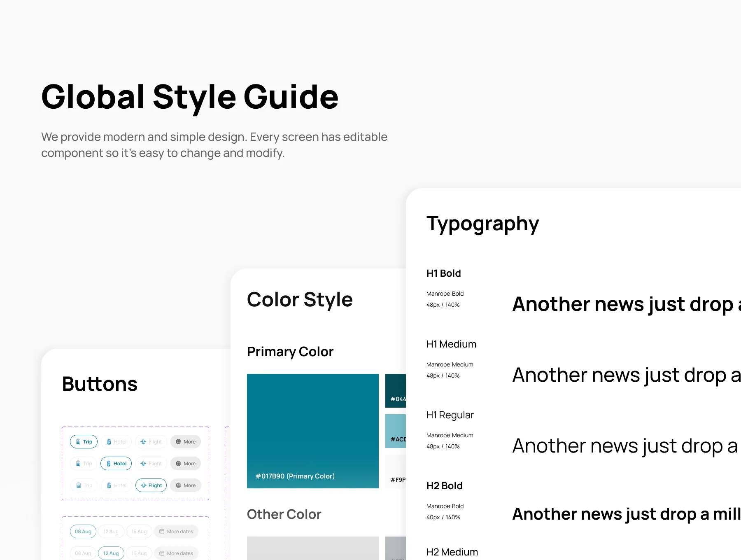Pick the light teal #ACD swatch
The height and width of the screenshot is (560, 741).
pos(396,431)
